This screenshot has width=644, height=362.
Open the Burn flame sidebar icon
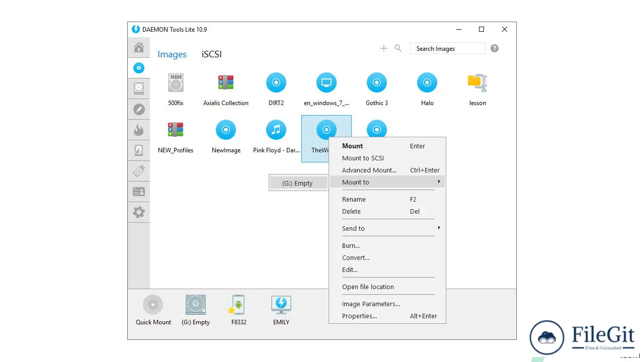139,130
